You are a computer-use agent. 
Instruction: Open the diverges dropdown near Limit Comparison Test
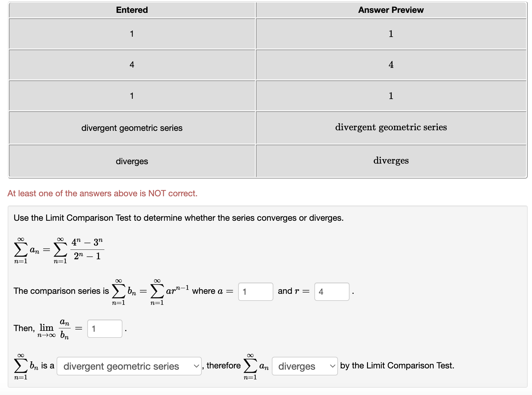(304, 366)
